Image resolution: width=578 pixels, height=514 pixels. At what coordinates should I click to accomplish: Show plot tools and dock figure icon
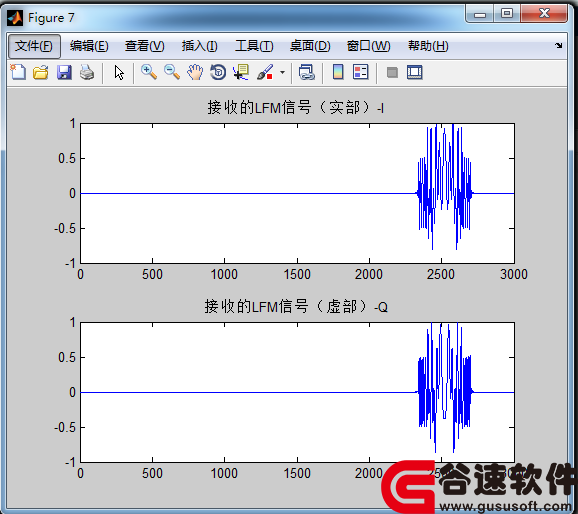(415, 72)
